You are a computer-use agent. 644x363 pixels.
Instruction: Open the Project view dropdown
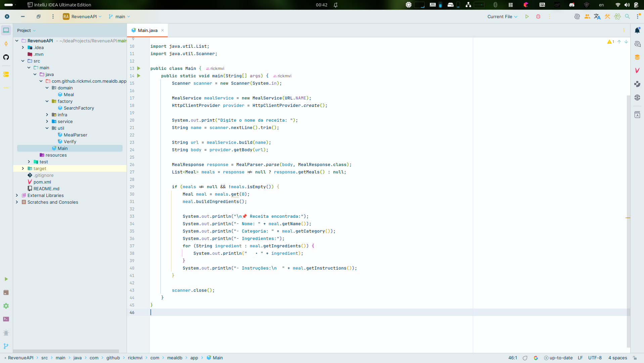pyautogui.click(x=26, y=30)
